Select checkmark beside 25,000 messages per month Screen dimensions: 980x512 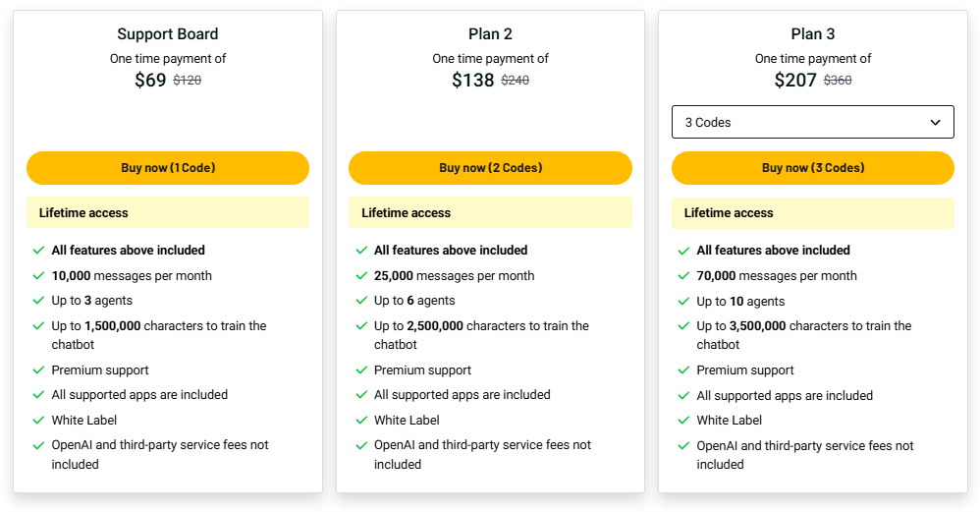(x=361, y=276)
